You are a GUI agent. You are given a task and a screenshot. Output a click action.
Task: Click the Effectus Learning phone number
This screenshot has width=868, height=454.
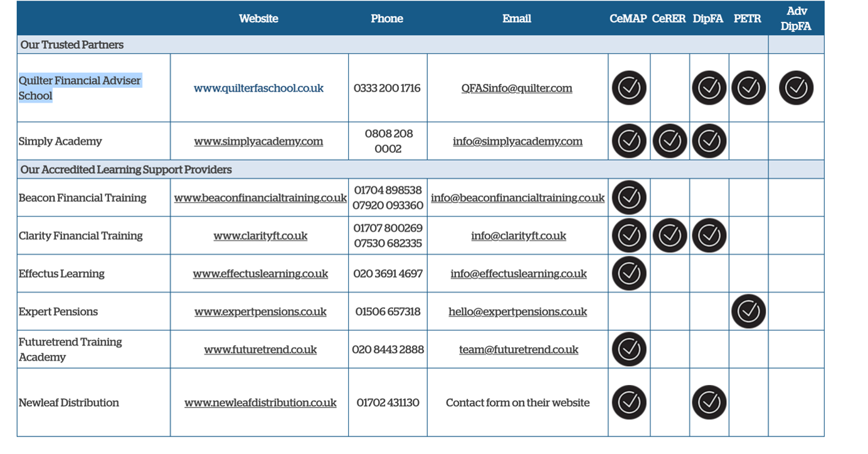[x=388, y=274]
